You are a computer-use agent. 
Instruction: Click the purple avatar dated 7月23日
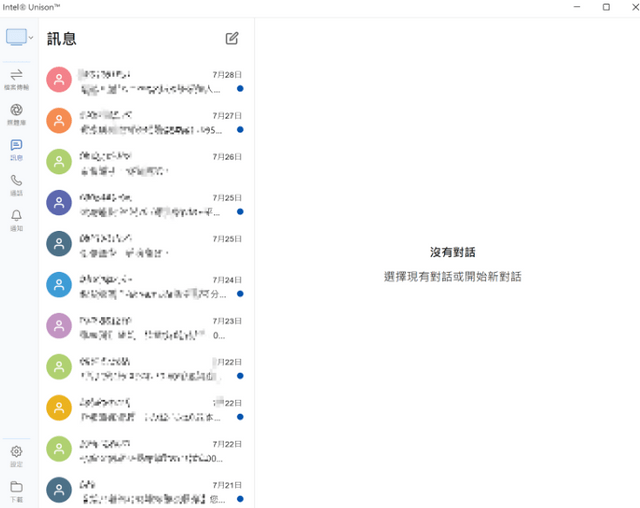tap(59, 326)
